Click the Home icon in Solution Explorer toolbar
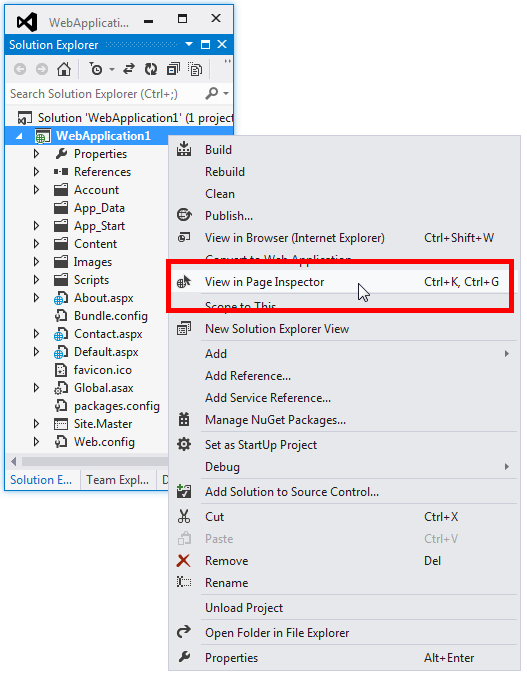The image size is (527, 677). [x=64, y=69]
